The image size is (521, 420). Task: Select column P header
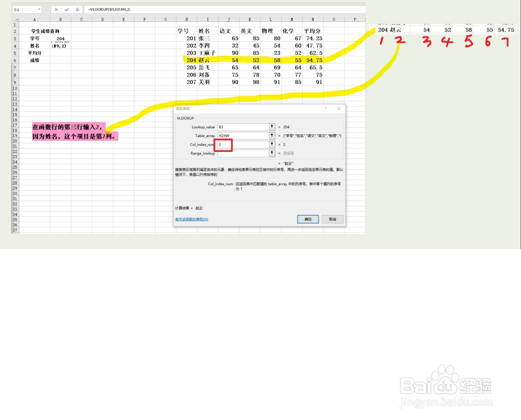click(x=355, y=20)
